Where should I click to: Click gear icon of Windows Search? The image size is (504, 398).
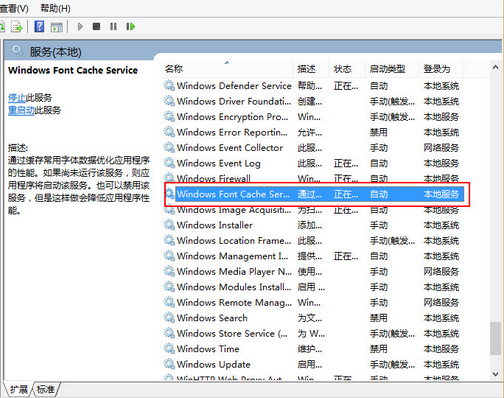click(x=169, y=318)
